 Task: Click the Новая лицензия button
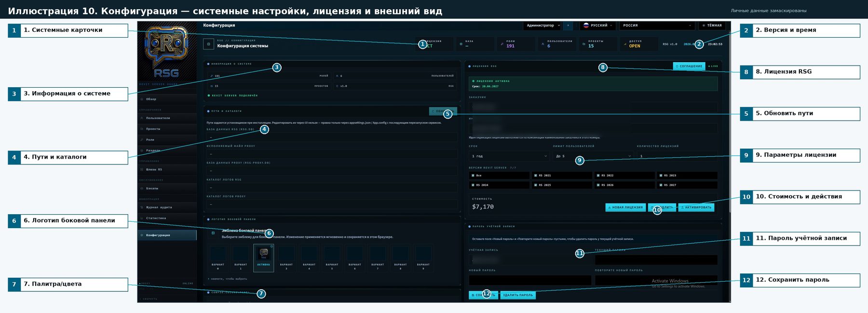tap(625, 207)
